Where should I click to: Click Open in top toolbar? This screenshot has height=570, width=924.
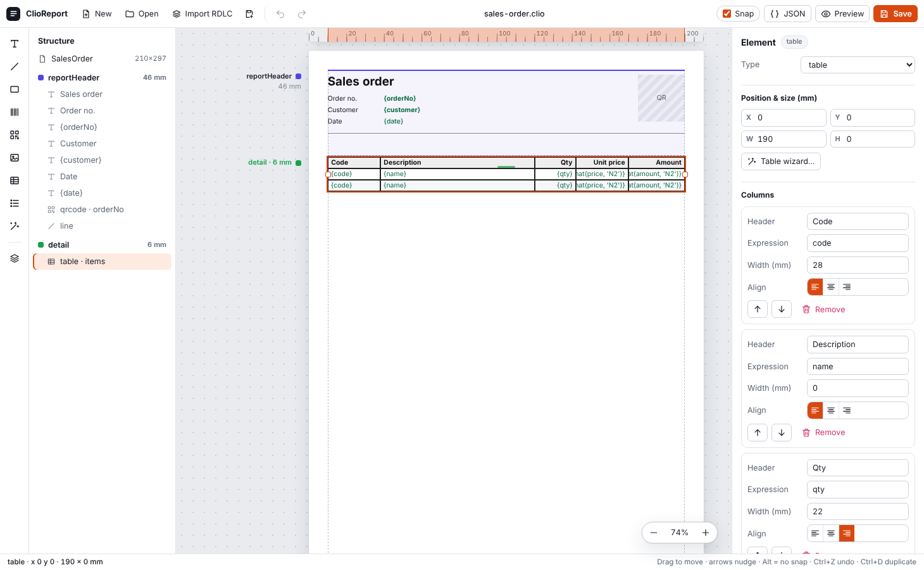(142, 14)
